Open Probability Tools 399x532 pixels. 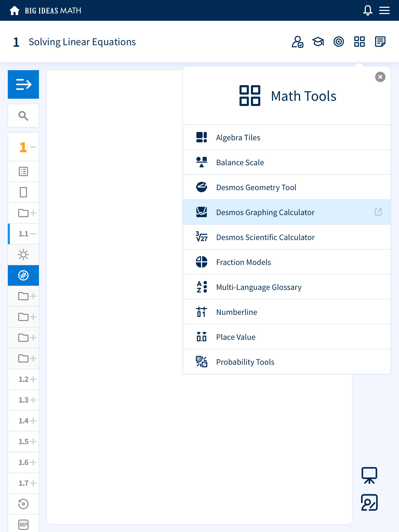[x=287, y=362]
